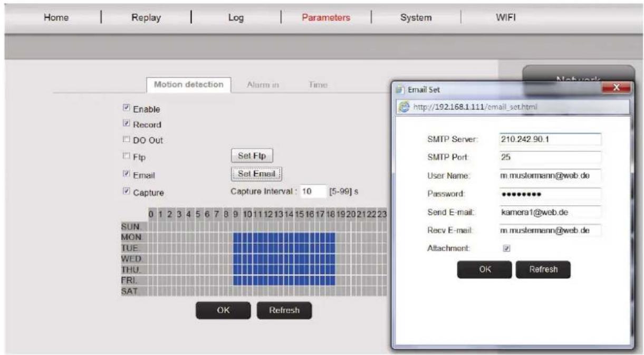Open the WIFI menu item
The height and width of the screenshot is (355, 644).
pos(503,17)
